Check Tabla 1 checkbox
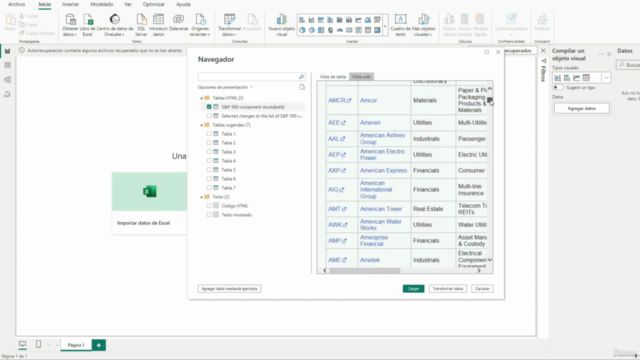Screen dimensions: 640x360 tap(209, 134)
